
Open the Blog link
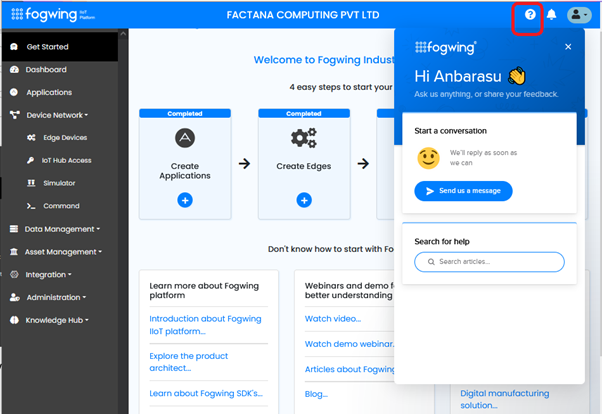[316, 394]
